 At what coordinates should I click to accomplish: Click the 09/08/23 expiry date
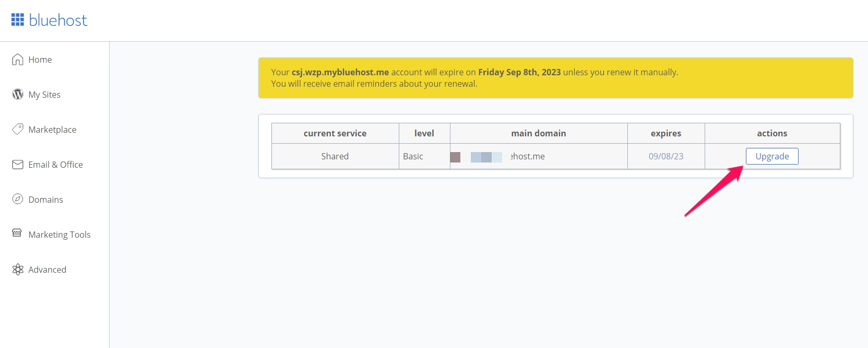[x=666, y=156]
